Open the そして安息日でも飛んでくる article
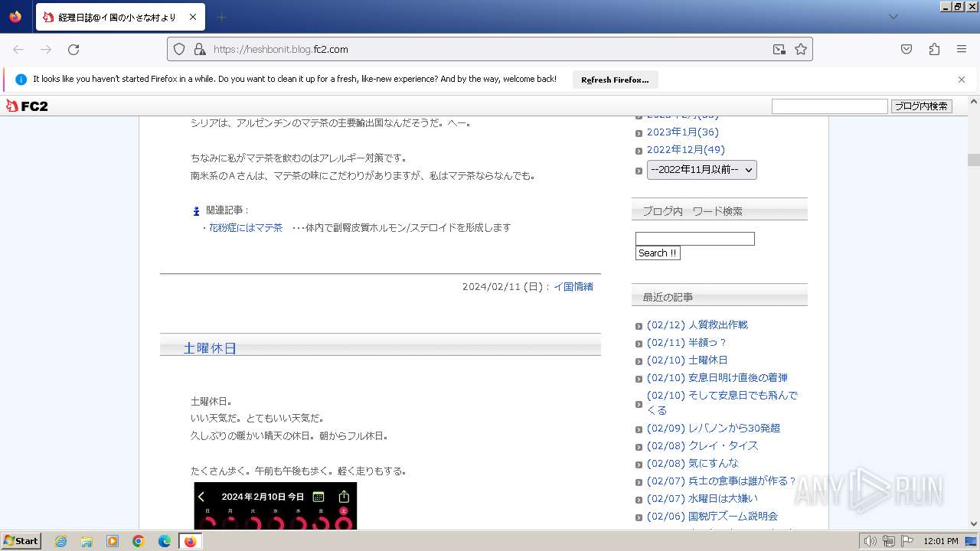 721,403
